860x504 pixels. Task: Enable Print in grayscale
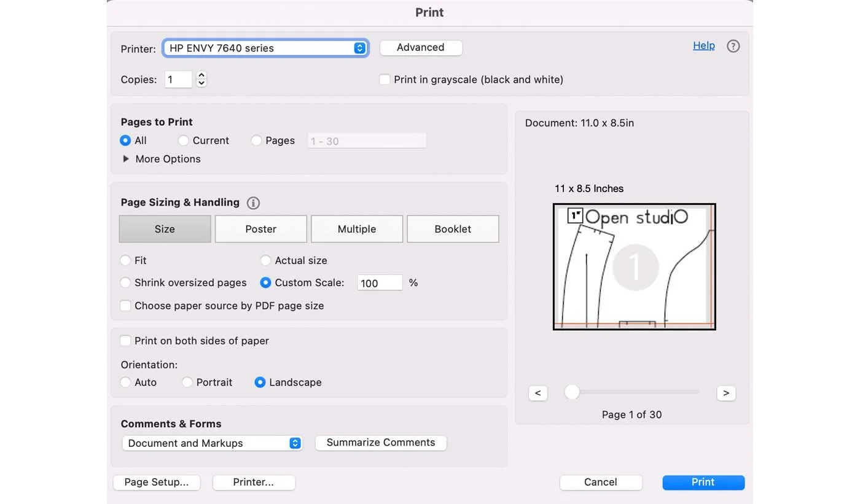coord(384,79)
